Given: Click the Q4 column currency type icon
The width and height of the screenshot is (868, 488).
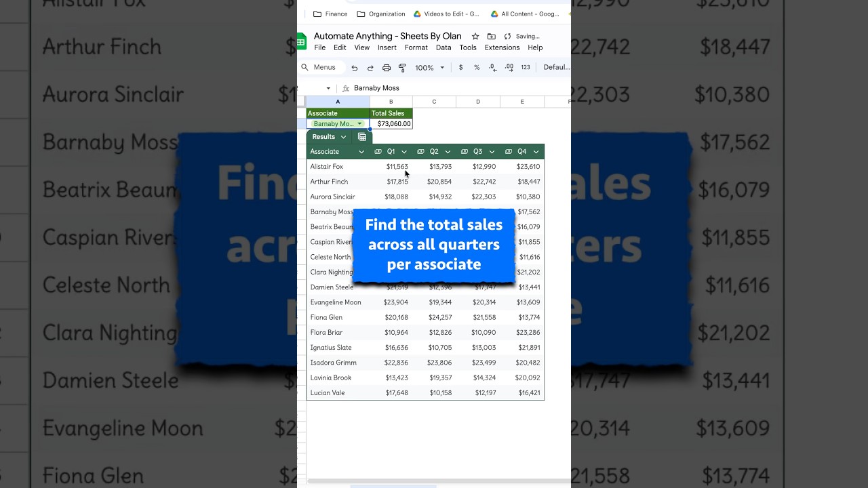Looking at the screenshot, I should [509, 152].
